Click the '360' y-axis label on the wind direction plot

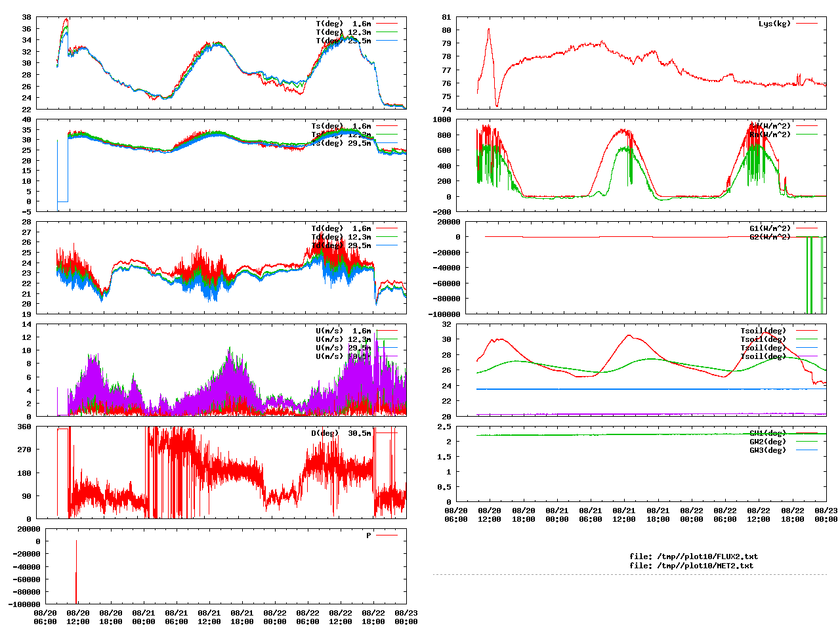click(x=24, y=427)
